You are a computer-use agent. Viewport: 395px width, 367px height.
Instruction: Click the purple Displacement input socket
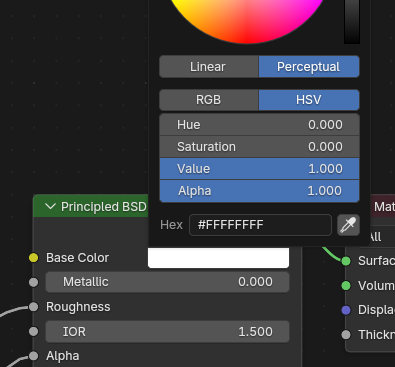(346, 310)
